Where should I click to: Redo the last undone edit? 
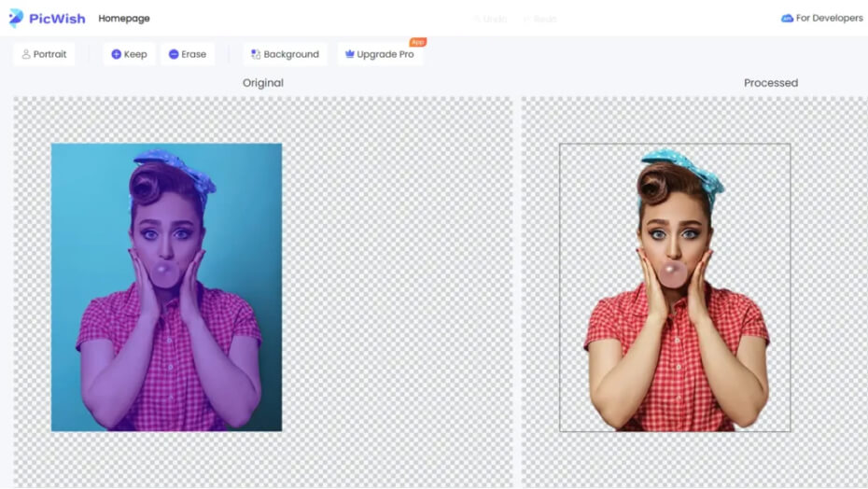[x=540, y=19]
